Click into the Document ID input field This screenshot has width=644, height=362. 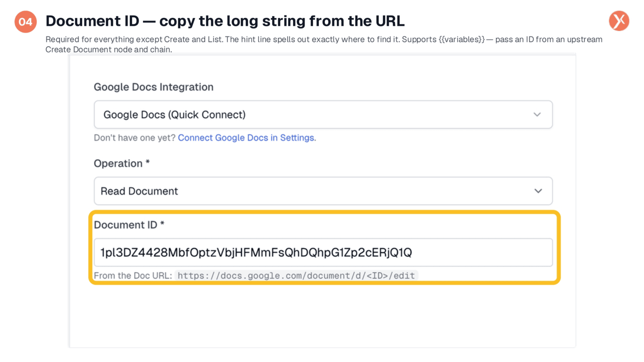click(323, 252)
